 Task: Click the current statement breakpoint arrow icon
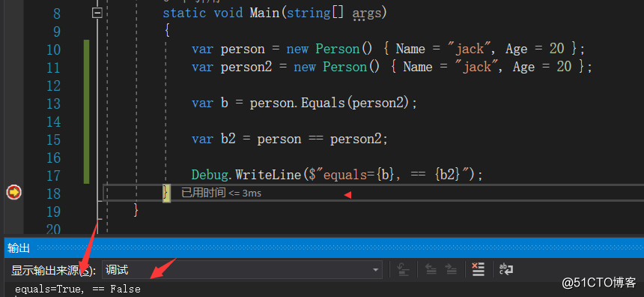point(13,192)
